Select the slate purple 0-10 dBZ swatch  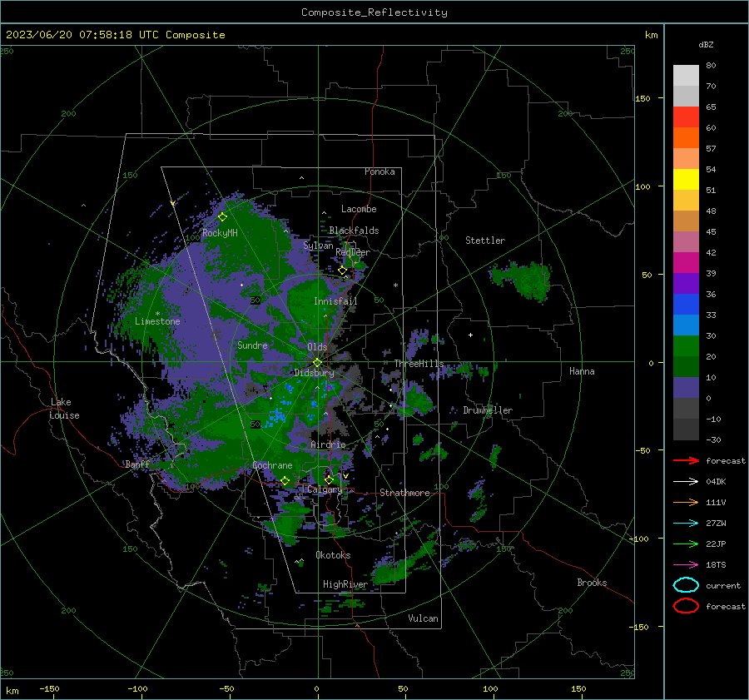tap(686, 388)
